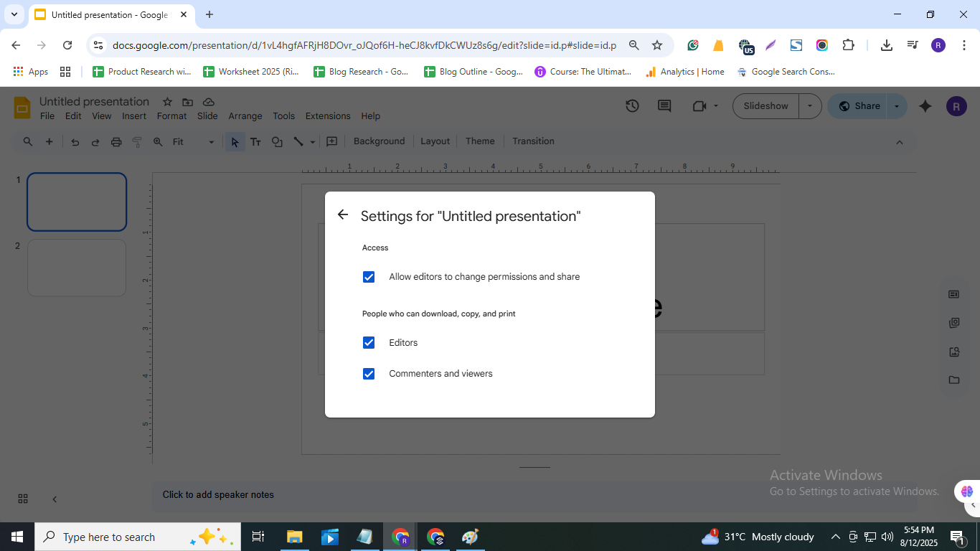
Task: Select the second slide thumbnail
Action: pyautogui.click(x=77, y=268)
